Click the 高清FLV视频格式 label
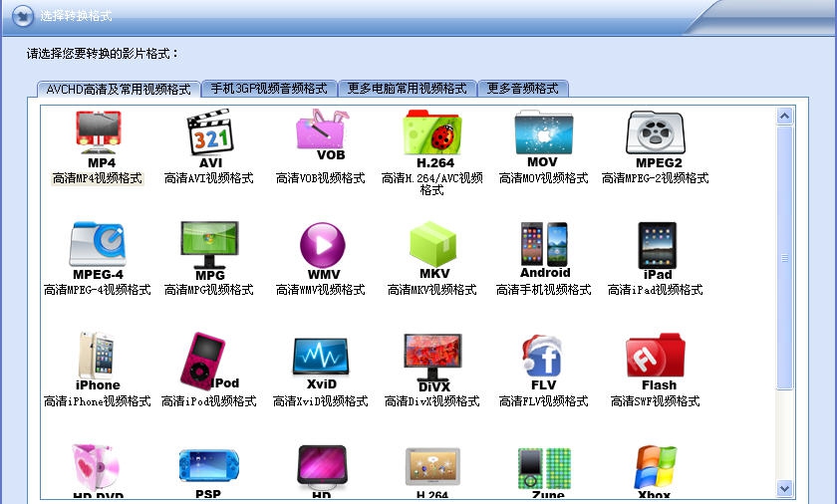This screenshot has width=837, height=504. tap(543, 401)
